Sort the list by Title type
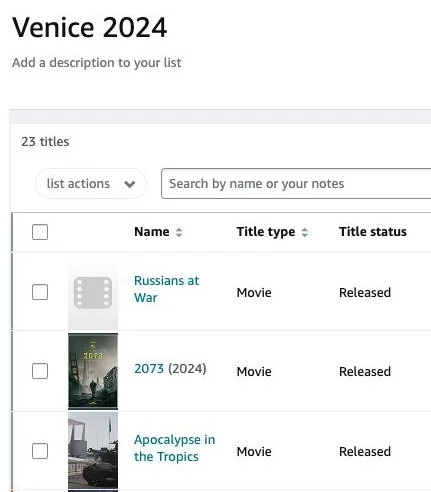 point(266,232)
